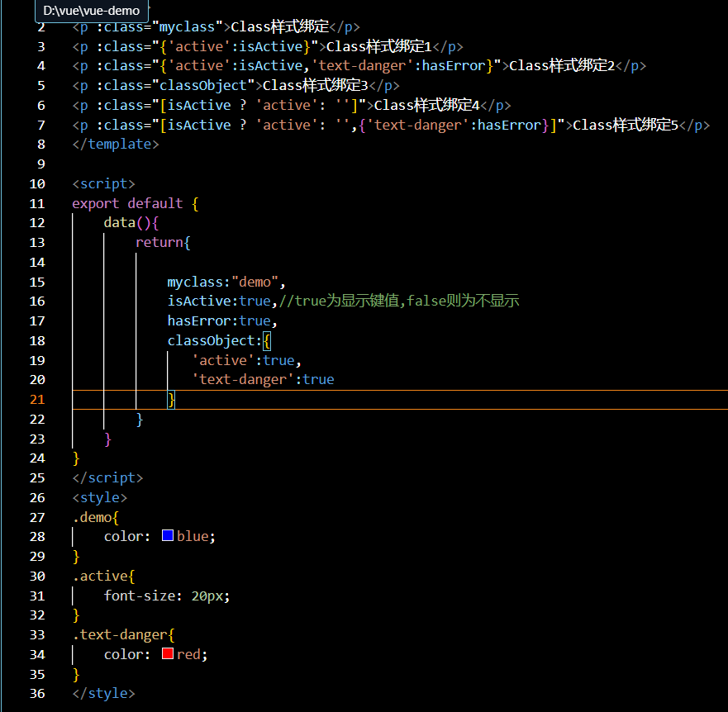Click line number 10 in the gutter
Viewport: 728px width, 712px height.
click(x=38, y=184)
